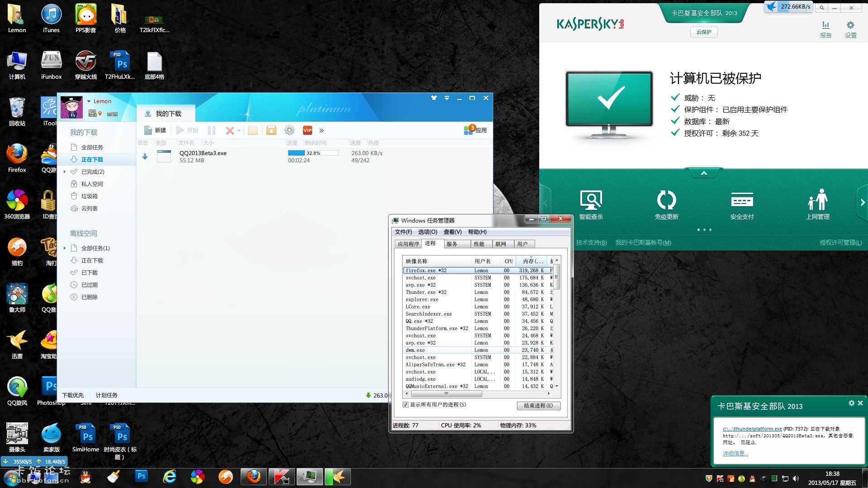Click the 32.8% download progress bar
This screenshot has width=868, height=488.
click(313, 153)
